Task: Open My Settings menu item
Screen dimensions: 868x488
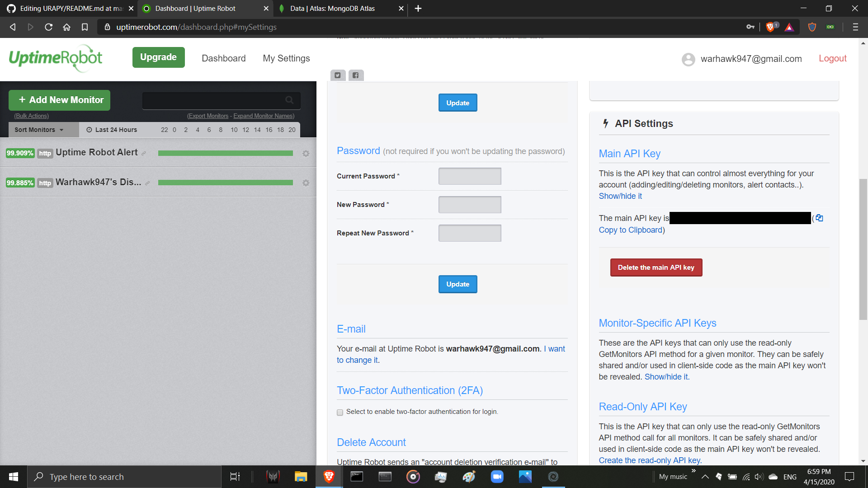Action: [x=286, y=58]
